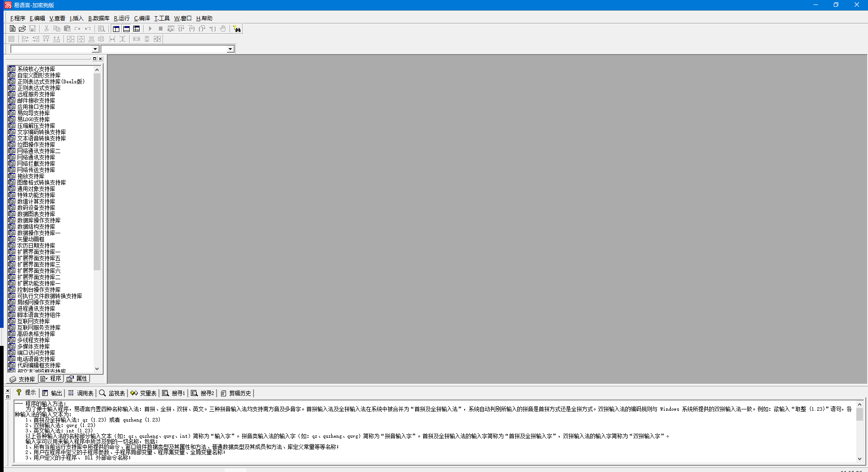Viewport: 868px width, 472px height.
Task: Switch to the 程序 tab
Action: click(50, 379)
